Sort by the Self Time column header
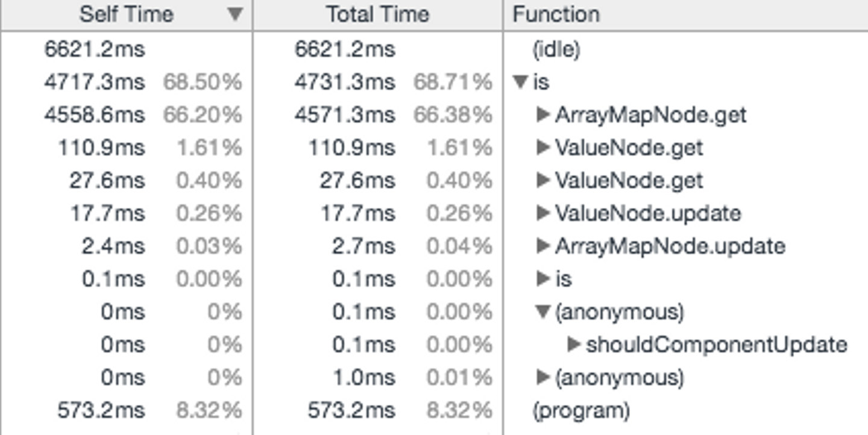The width and height of the screenshot is (868, 435). (126, 15)
